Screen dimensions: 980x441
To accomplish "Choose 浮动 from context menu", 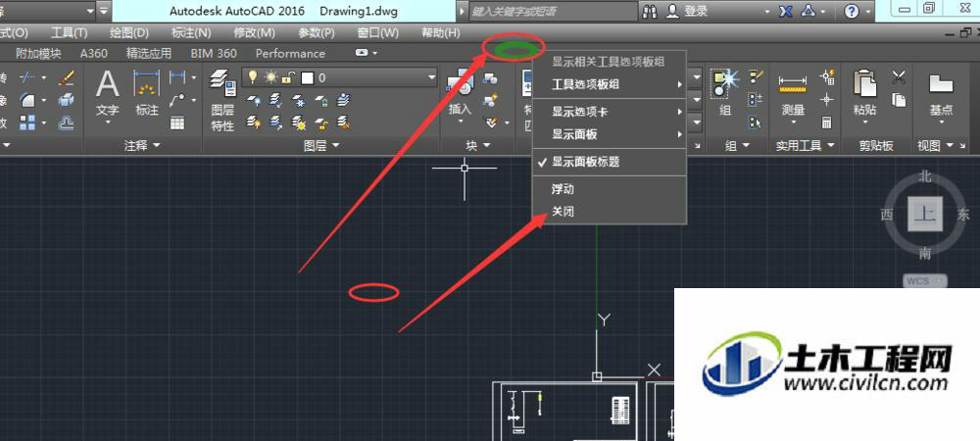I will point(610,189).
